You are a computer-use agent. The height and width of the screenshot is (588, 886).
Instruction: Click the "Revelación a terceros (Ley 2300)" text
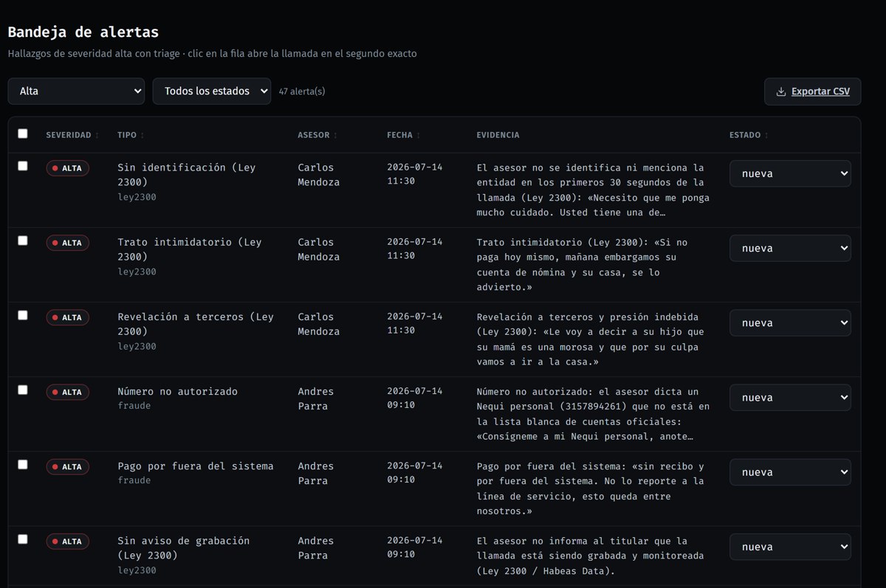tap(196, 324)
